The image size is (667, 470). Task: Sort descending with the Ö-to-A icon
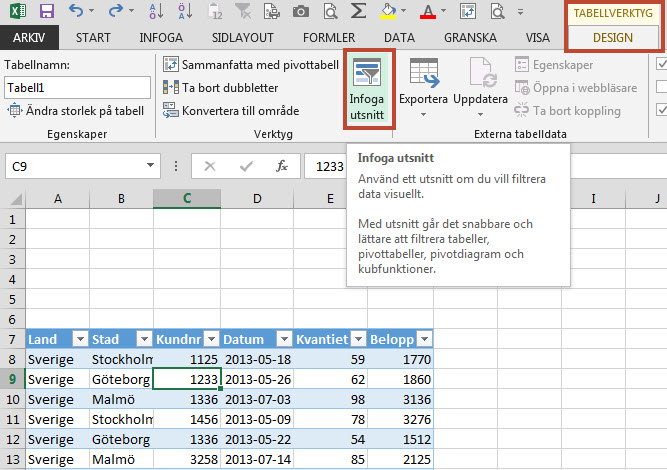tap(186, 11)
